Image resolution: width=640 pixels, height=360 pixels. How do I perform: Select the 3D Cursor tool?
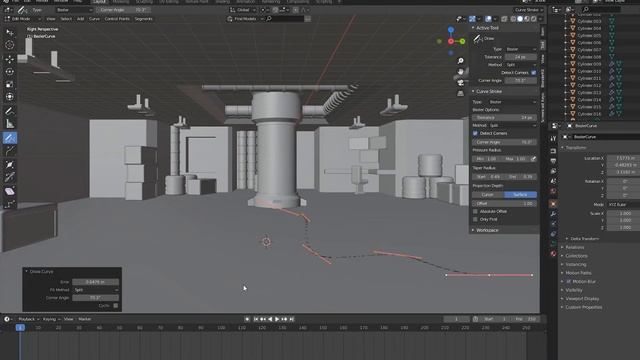pos(9,45)
